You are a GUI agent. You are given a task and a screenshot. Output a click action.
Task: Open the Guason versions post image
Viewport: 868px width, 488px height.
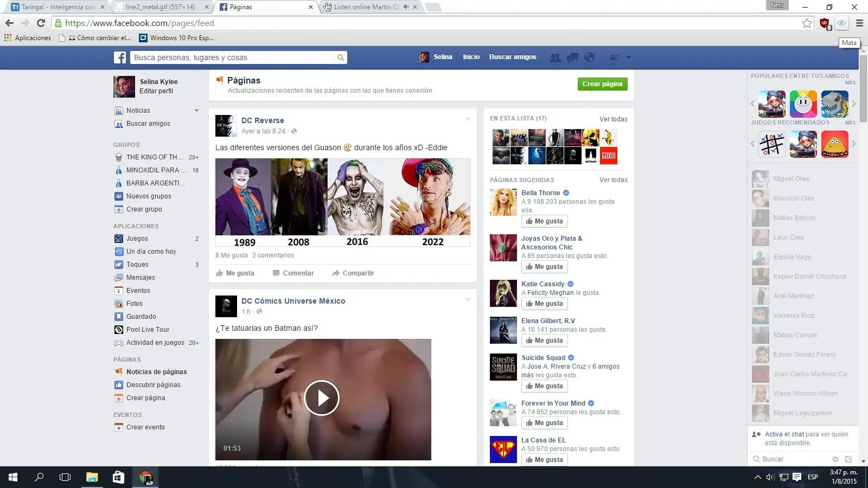[343, 203]
